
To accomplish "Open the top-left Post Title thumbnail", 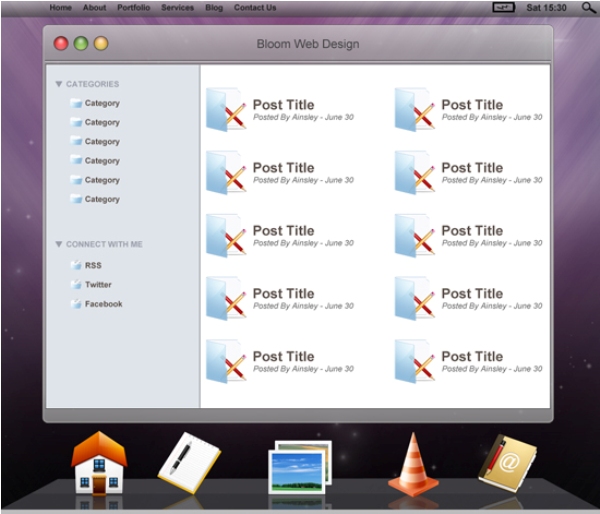I will [x=226, y=109].
